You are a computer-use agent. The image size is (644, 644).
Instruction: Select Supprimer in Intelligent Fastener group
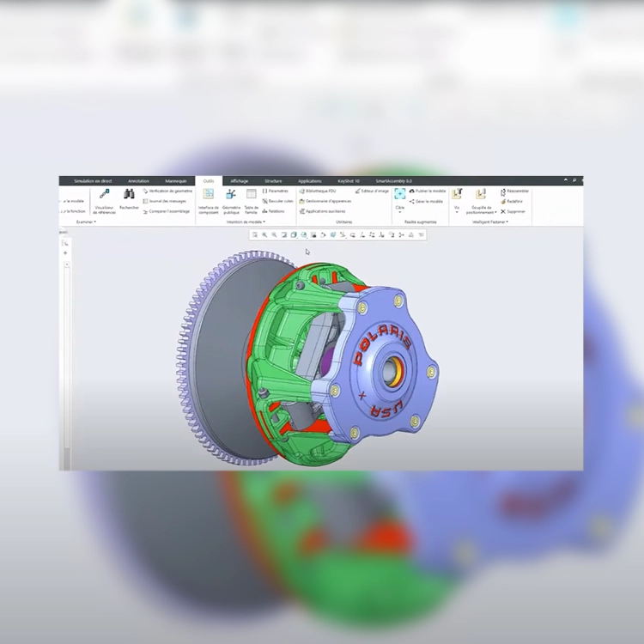(x=513, y=211)
